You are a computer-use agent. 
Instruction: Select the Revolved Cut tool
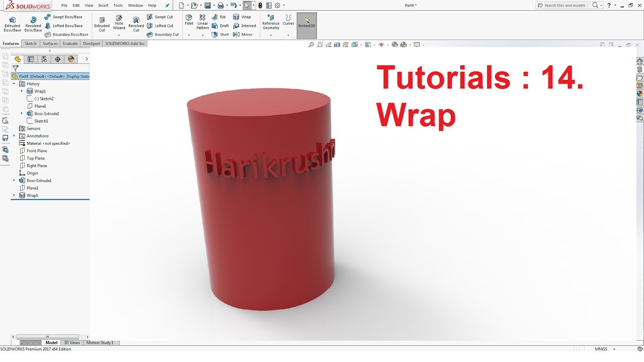[136, 24]
